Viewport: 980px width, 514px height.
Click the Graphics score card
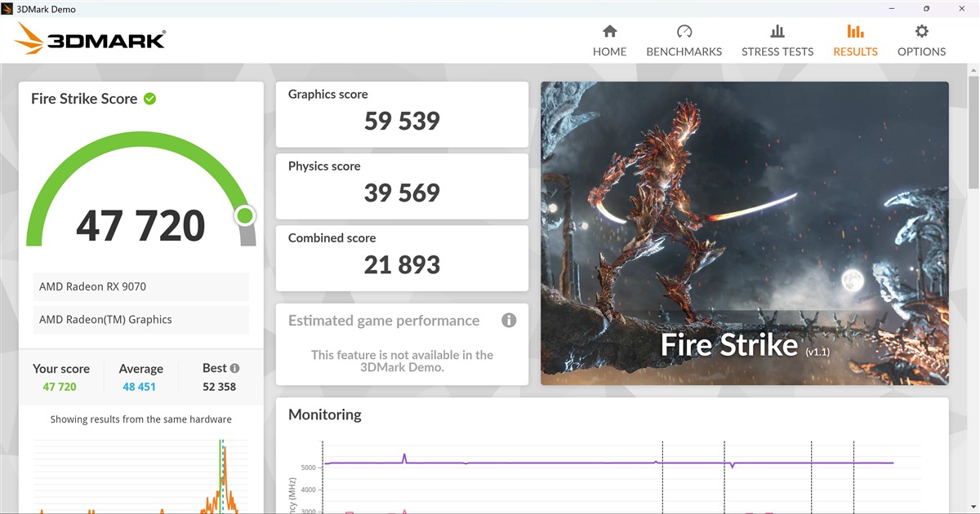tap(402, 114)
